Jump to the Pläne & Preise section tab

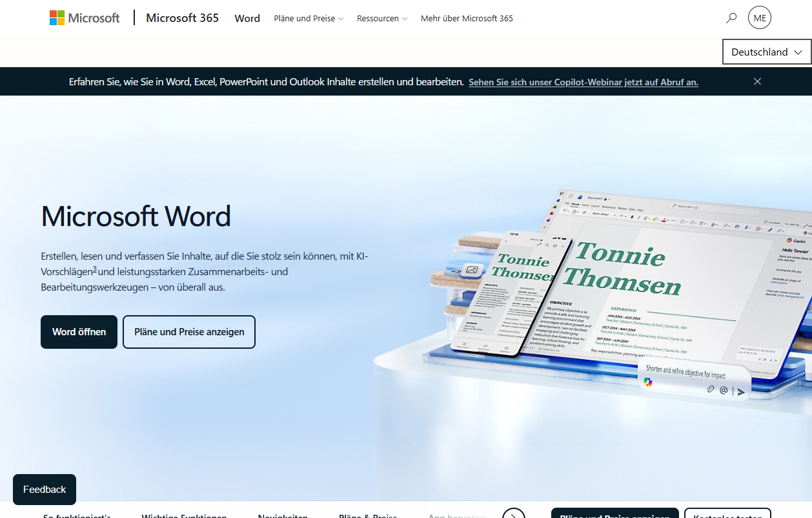pyautogui.click(x=368, y=515)
